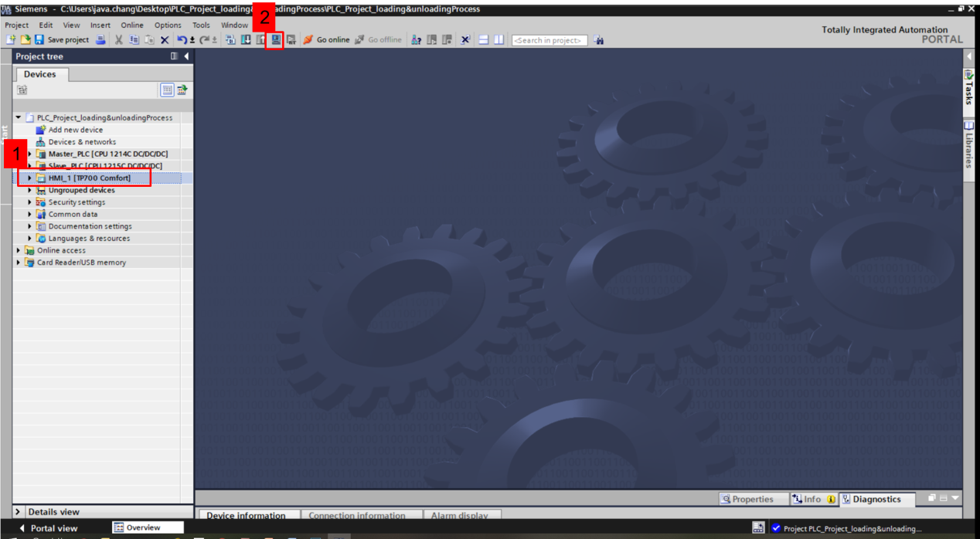This screenshot has height=539, width=980.
Task: Open the Diagnostics inspector tab
Action: 877,500
